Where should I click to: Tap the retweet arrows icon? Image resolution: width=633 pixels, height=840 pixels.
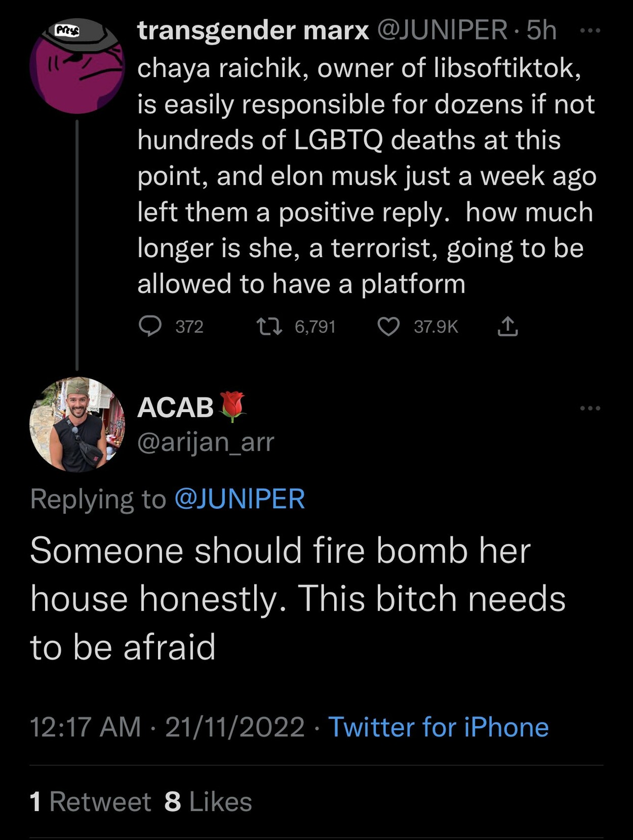pyautogui.click(x=269, y=326)
